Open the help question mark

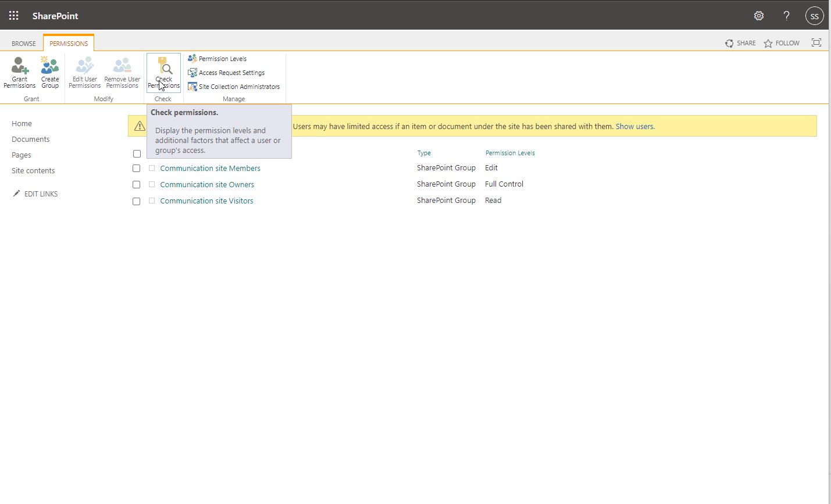point(787,16)
